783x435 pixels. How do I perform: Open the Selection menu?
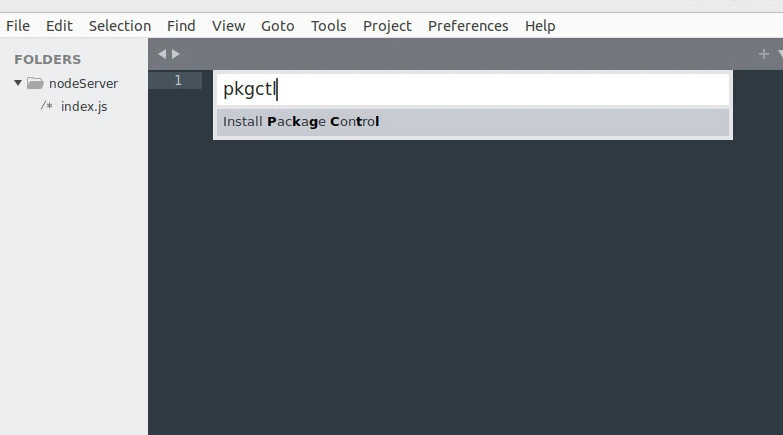(x=120, y=26)
